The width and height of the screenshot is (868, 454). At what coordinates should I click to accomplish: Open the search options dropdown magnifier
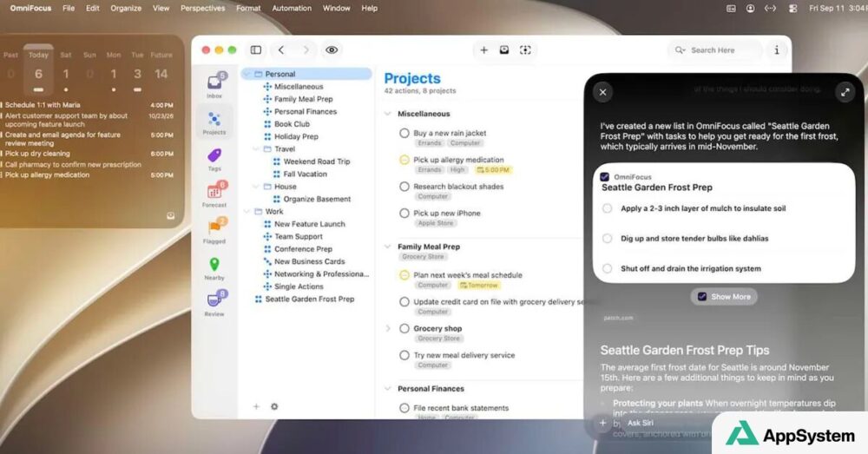coord(681,49)
